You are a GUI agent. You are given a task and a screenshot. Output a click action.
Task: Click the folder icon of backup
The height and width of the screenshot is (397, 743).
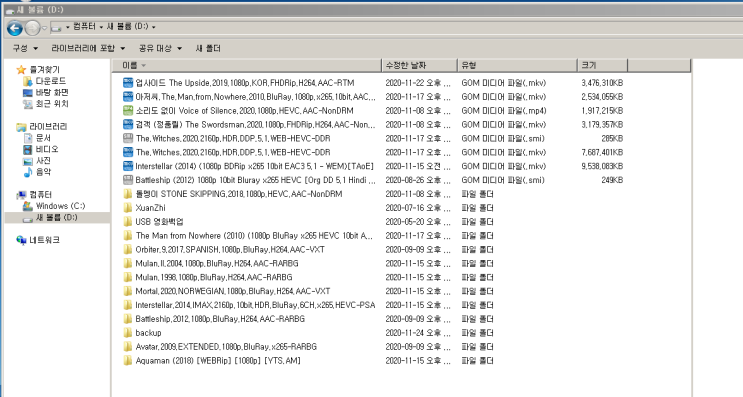pyautogui.click(x=128, y=333)
